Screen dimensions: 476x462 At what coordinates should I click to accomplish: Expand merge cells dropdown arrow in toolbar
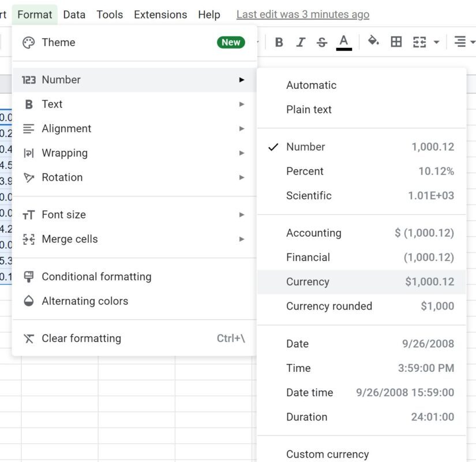pos(437,42)
